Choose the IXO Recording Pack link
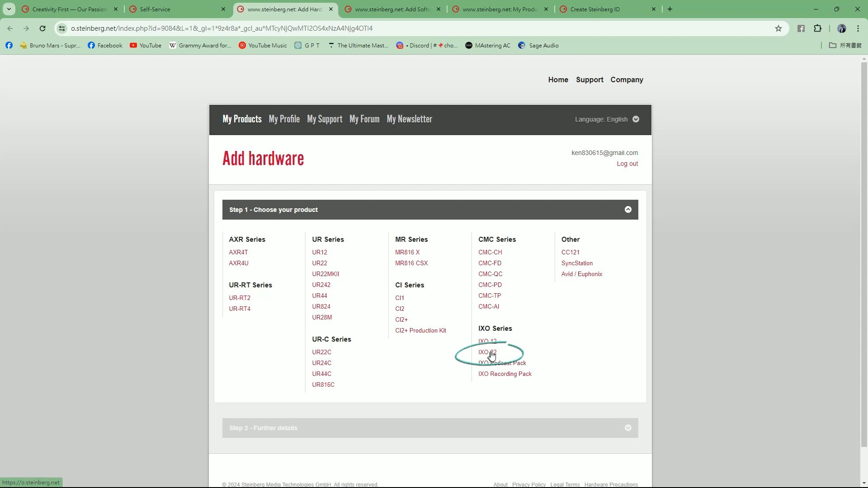 pos(505,374)
